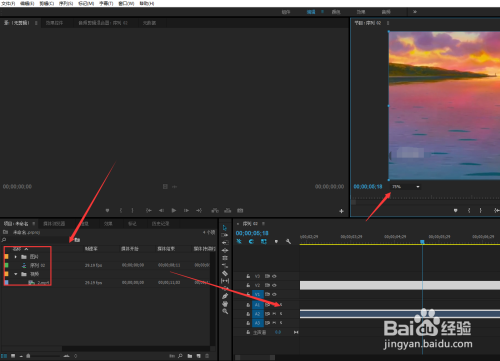Lock audio track A2 with its padlock

(248, 314)
